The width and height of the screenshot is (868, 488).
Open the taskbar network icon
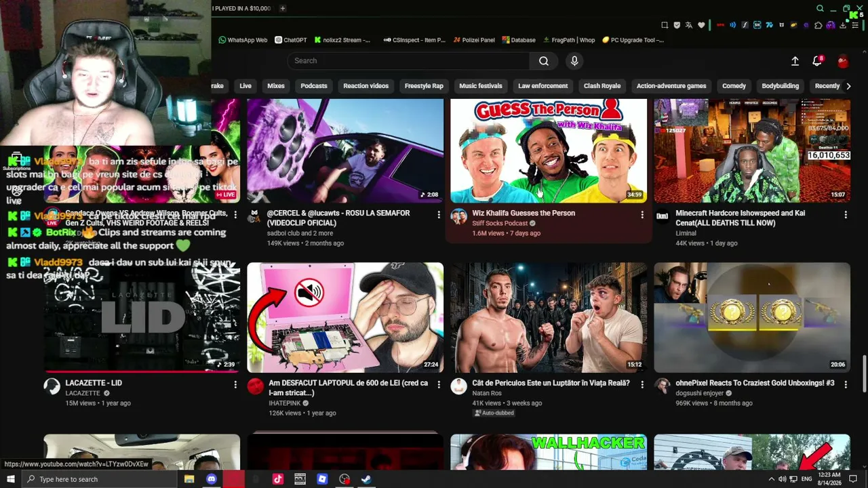[793, 479]
